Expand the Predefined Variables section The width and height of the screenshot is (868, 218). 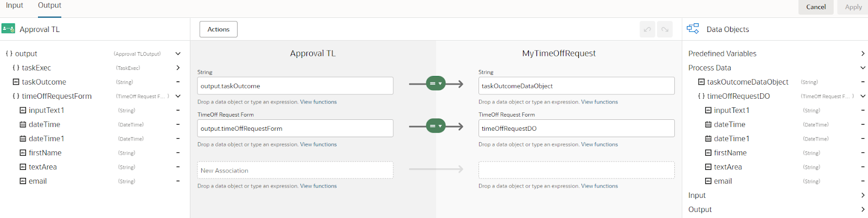(863, 53)
